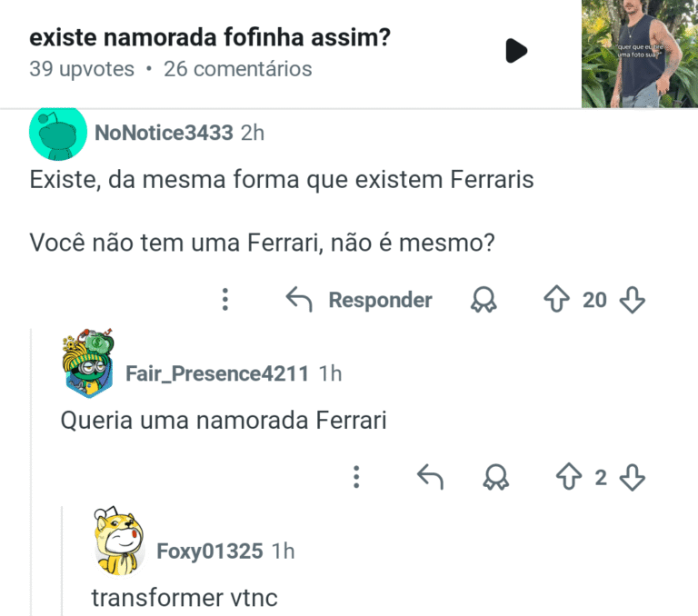This screenshot has width=698, height=616.
Task: Open Fair_Presence4211's username link
Action: coord(216,373)
